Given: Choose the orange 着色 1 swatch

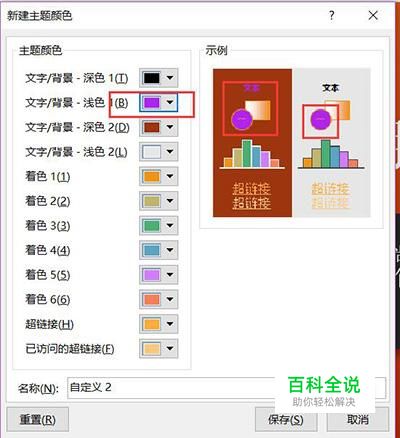Looking at the screenshot, I should (x=152, y=176).
